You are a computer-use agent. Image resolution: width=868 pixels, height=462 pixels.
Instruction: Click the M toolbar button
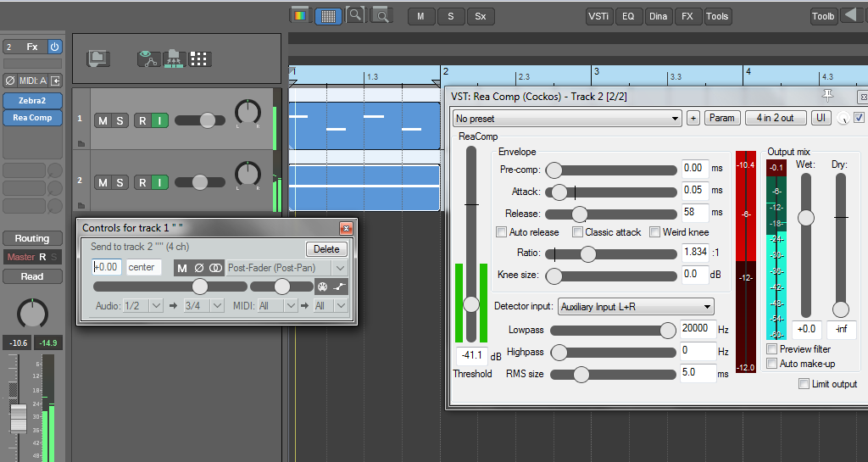tap(420, 17)
